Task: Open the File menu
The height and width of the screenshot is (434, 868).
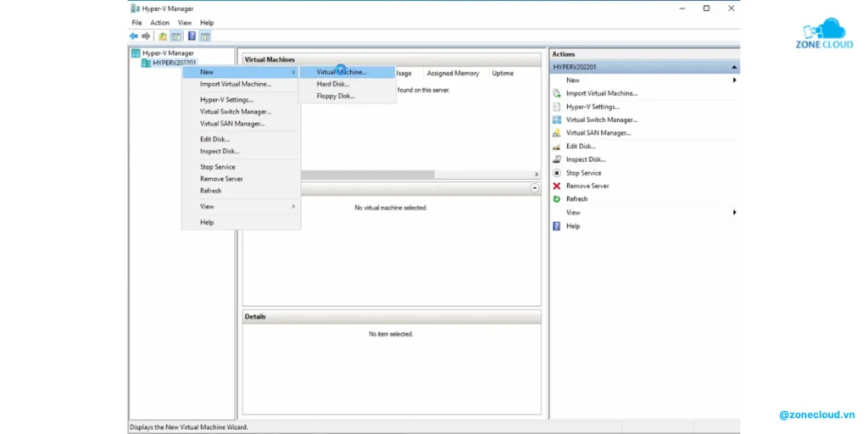Action: pos(136,23)
